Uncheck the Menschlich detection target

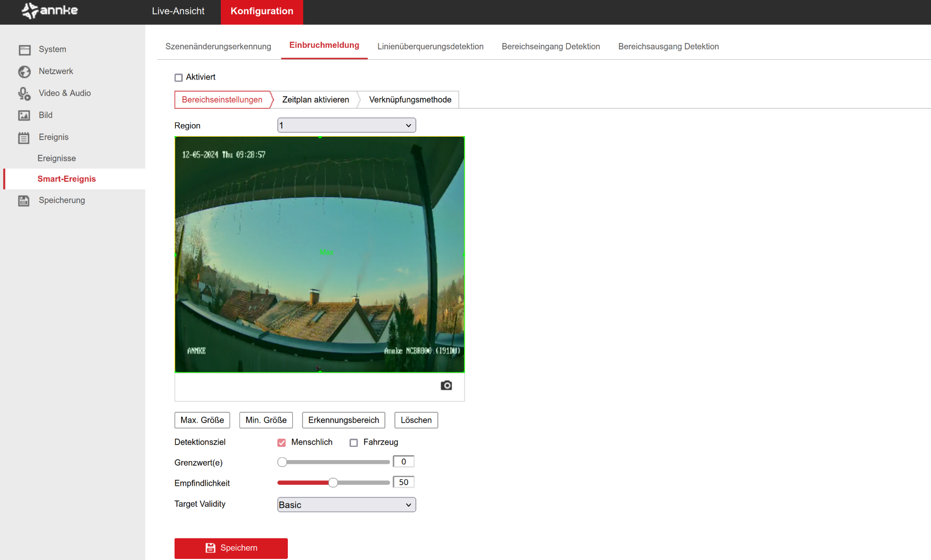coord(282,443)
